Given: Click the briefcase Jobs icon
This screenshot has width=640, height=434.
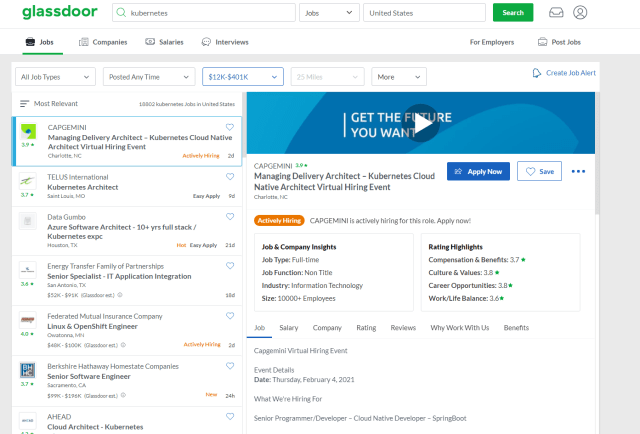Looking at the screenshot, I should tap(30, 42).
